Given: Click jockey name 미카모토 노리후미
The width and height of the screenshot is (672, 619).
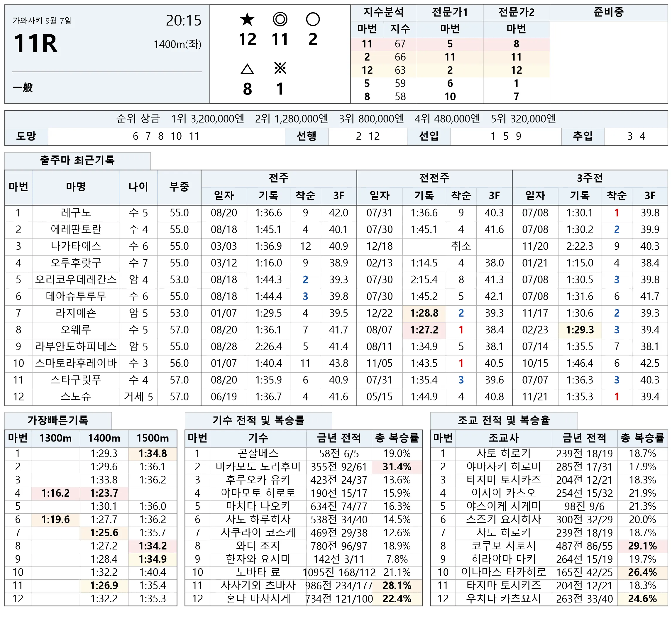Looking at the screenshot, I should [258, 466].
